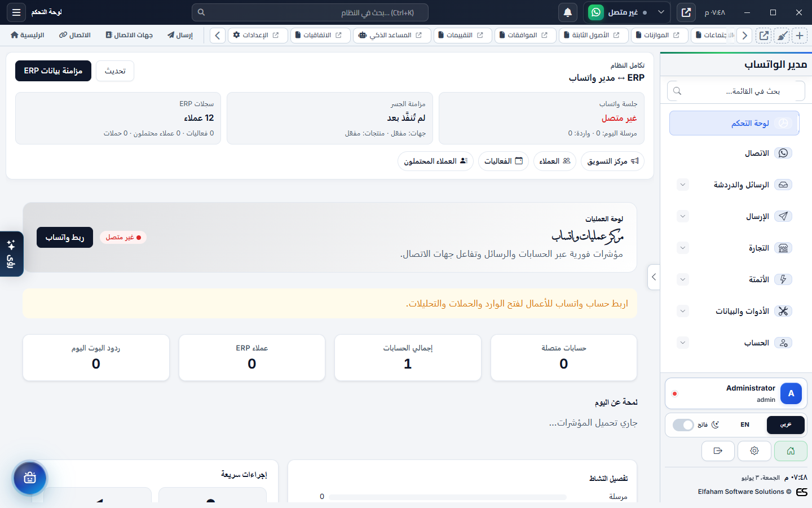
Task: Click the search icon in system search bar
Action: click(201, 12)
